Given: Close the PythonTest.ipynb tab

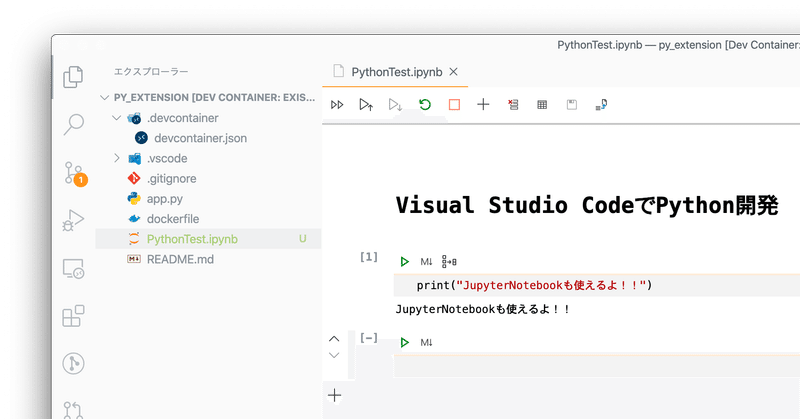Looking at the screenshot, I should [x=454, y=72].
